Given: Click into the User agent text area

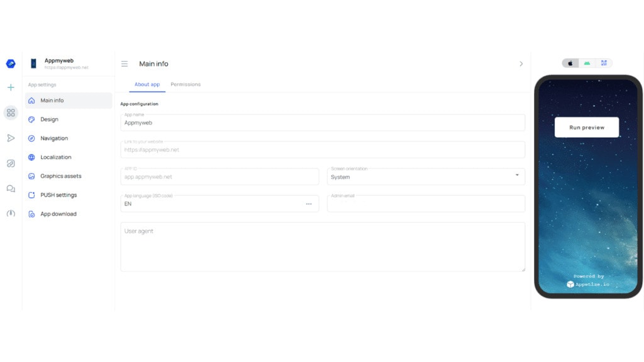Looking at the screenshot, I should coord(322,246).
